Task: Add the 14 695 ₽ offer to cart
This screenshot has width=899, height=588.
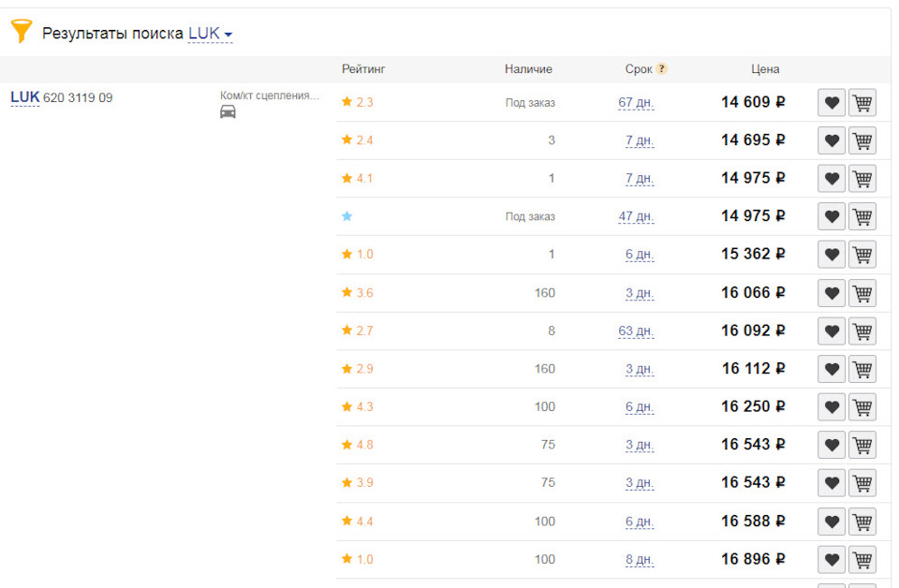Action: point(862,140)
